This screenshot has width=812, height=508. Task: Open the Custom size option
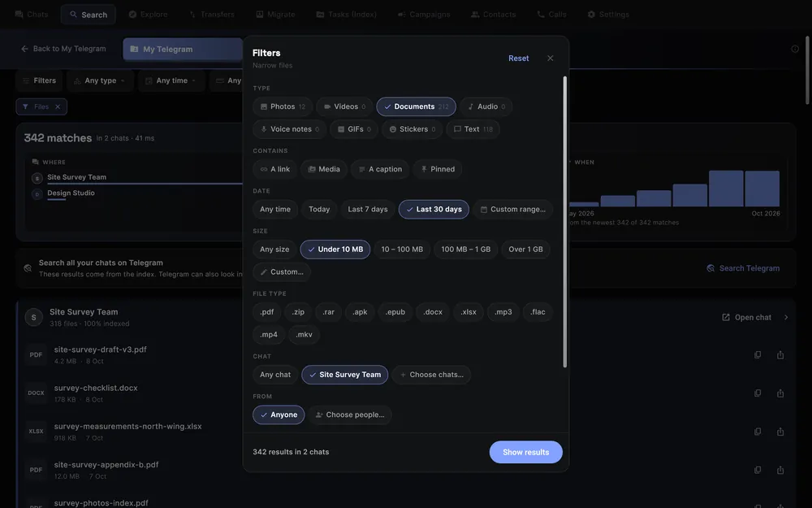[x=282, y=272]
